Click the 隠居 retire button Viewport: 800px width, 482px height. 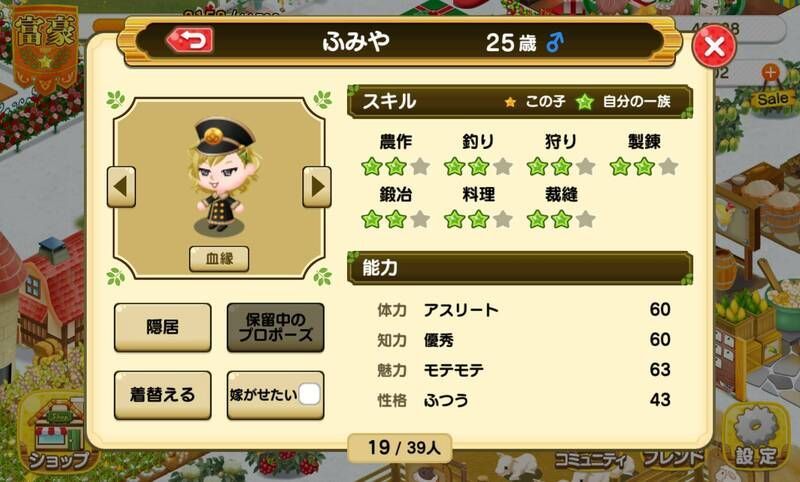coord(163,327)
